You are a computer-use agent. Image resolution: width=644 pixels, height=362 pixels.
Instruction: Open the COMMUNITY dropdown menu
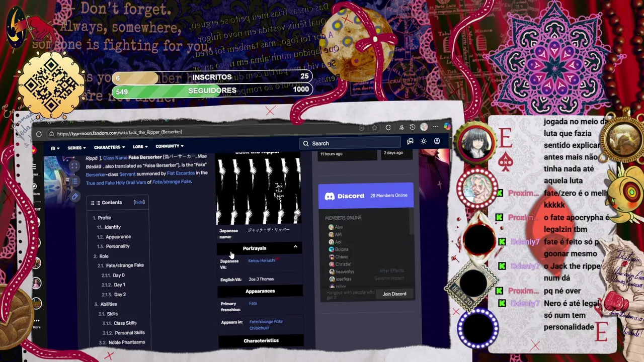(x=170, y=146)
